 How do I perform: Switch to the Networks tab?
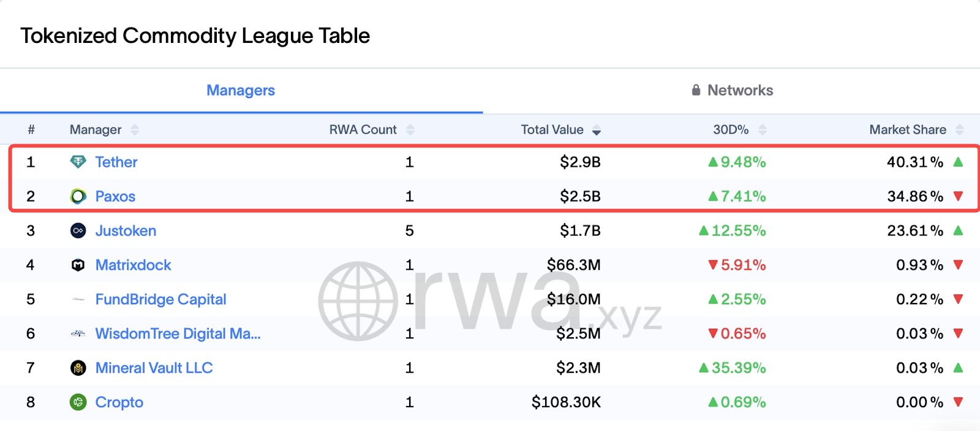[740, 90]
